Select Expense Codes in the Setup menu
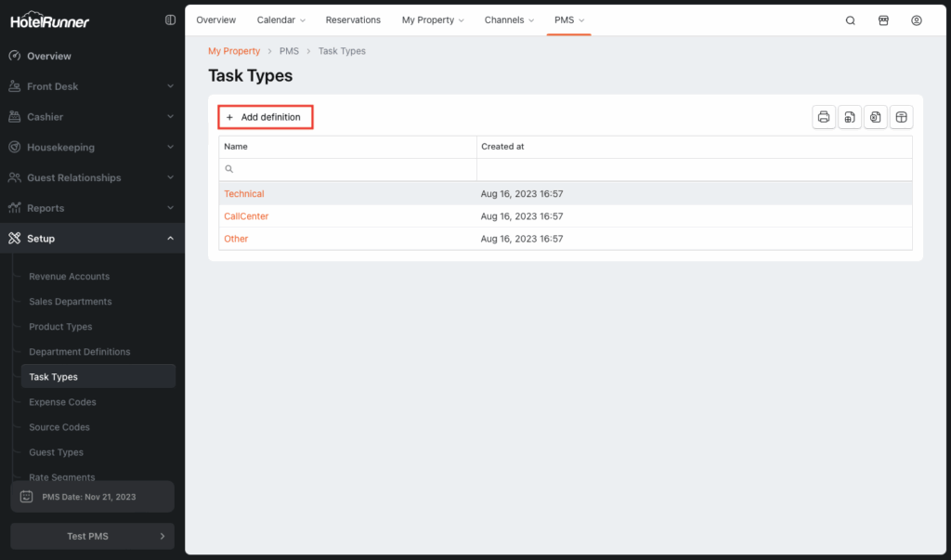This screenshot has width=951, height=560. 62,402
